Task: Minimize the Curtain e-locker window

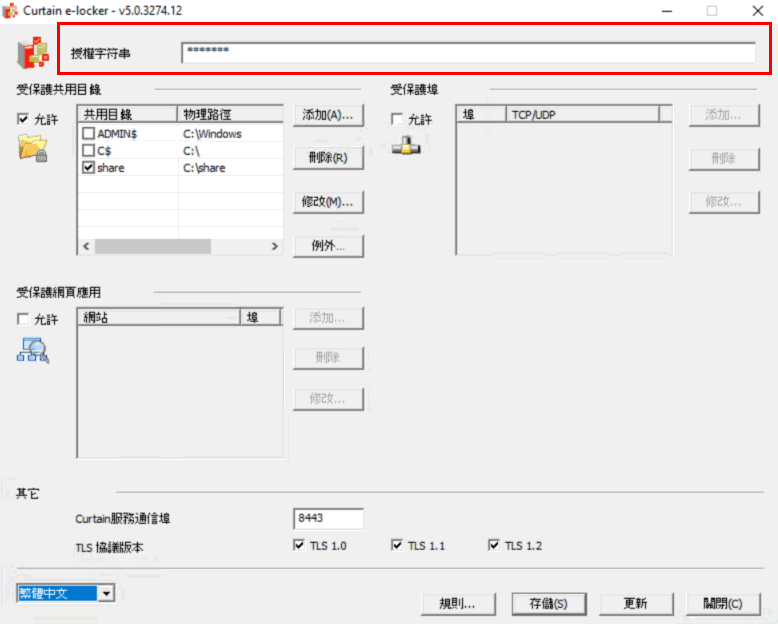Action: coord(667,11)
